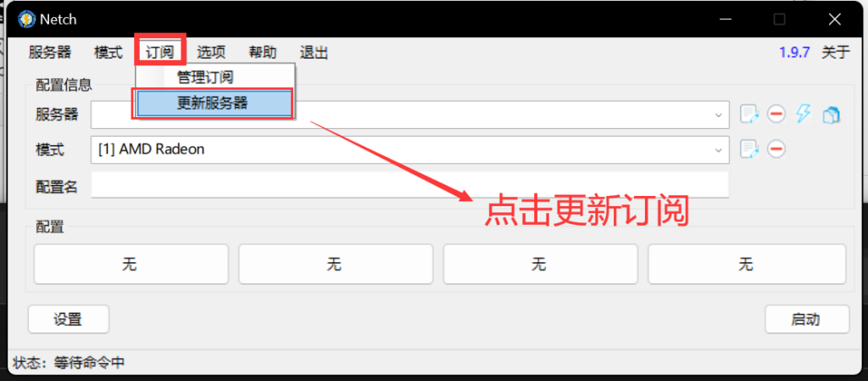This screenshot has height=381, width=868.
Task: Delete the selected server with red minus icon
Action: click(776, 115)
